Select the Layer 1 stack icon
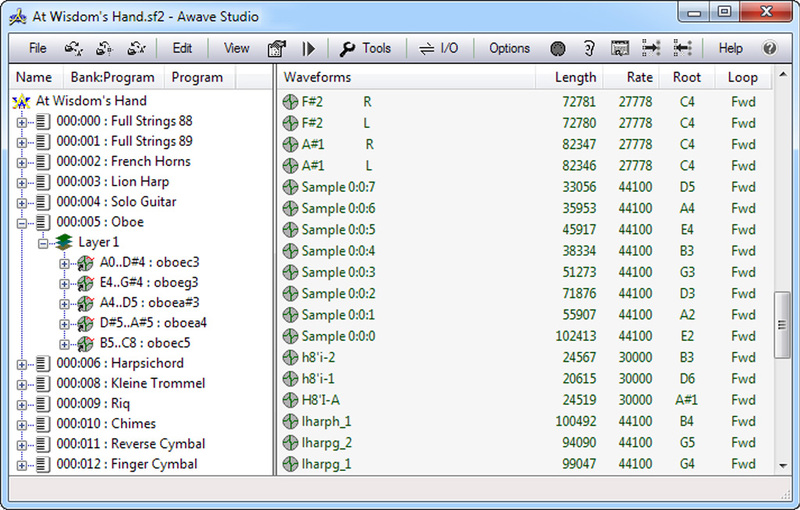This screenshot has height=510, width=800. pos(64,242)
